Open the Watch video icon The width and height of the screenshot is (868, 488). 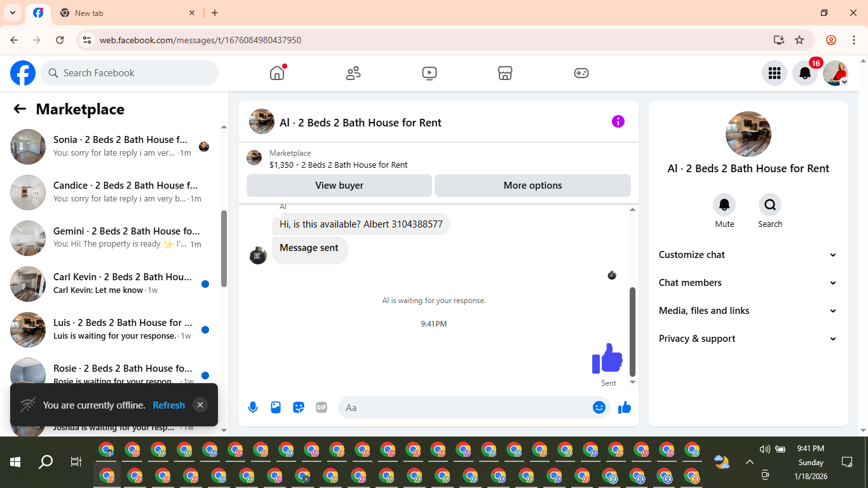pos(430,73)
